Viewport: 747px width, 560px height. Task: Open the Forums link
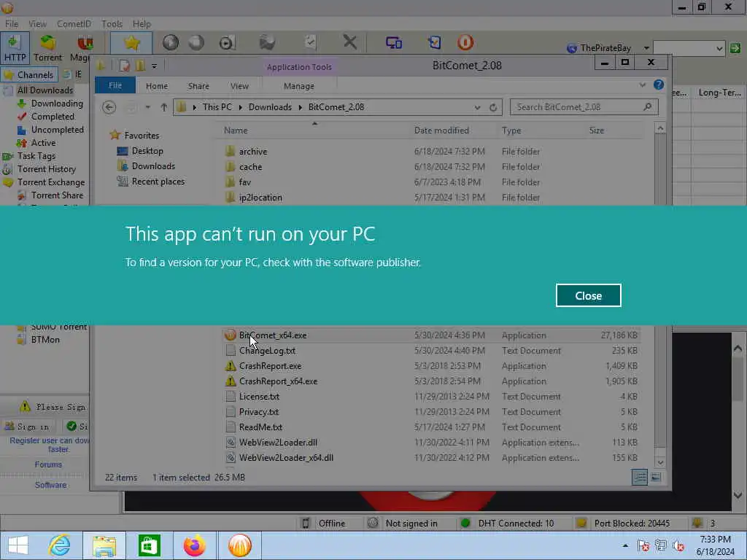pos(48,464)
